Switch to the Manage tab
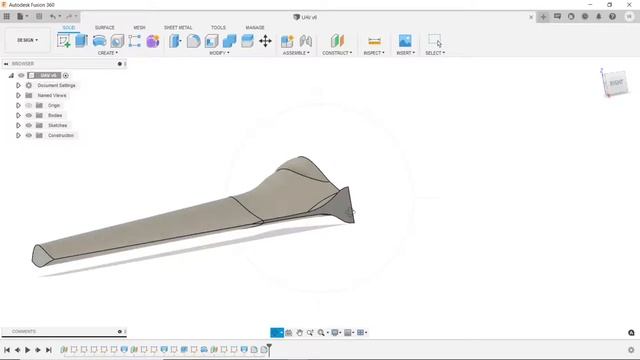Screen dimensions: 640x360 [x=255, y=27]
